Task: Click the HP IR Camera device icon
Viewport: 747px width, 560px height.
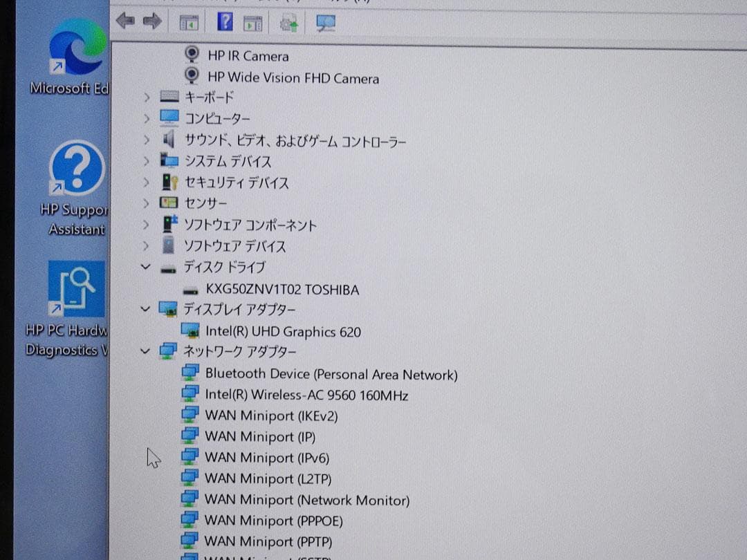Action: (x=192, y=55)
